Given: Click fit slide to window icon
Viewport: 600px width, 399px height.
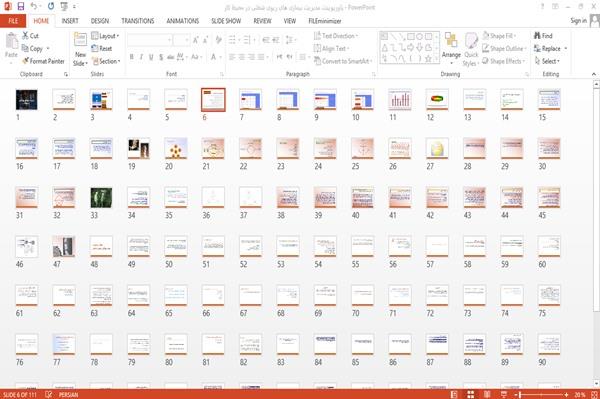Looking at the screenshot, I should [594, 394].
